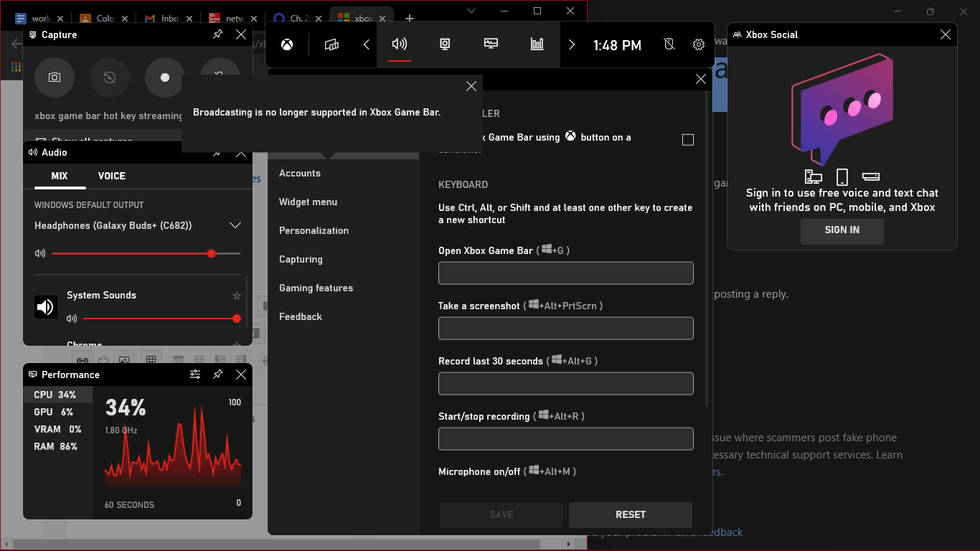
Task: Click the Record last 30 seconds shortcut field
Action: 566,383
